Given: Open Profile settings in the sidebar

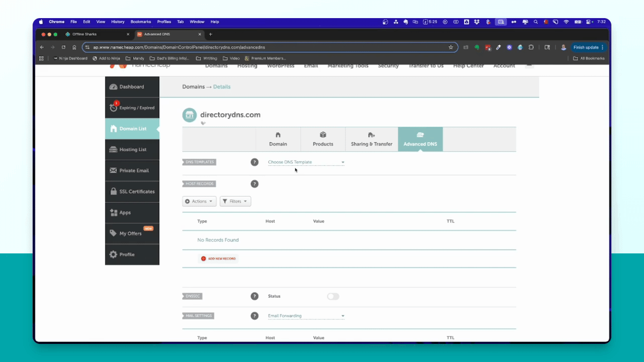Looking at the screenshot, I should coord(132,254).
